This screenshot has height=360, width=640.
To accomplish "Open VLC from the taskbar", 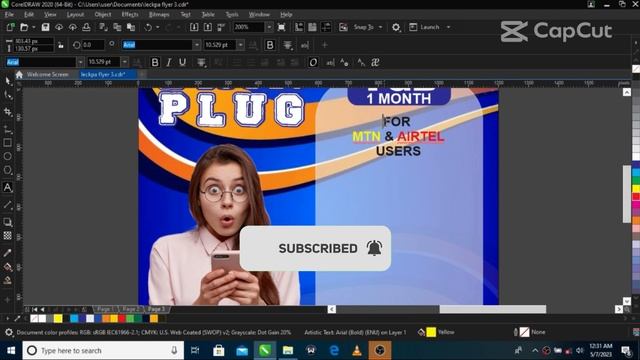I will (x=357, y=350).
